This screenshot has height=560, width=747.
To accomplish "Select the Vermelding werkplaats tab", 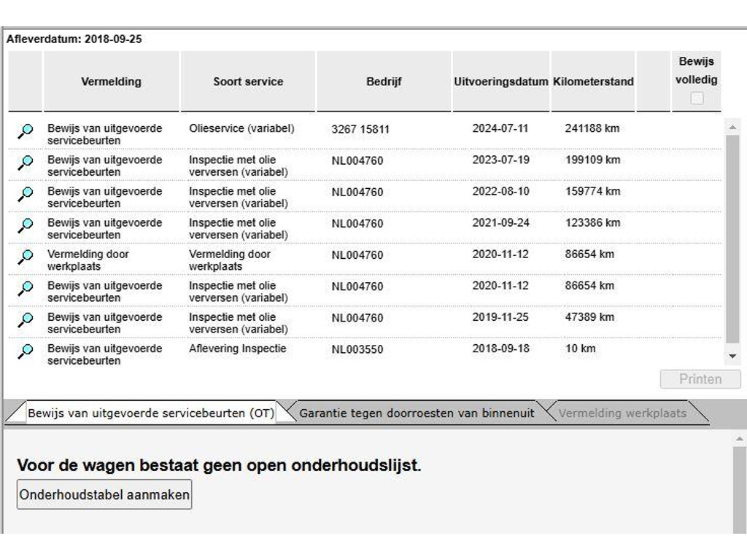I will coord(622,413).
